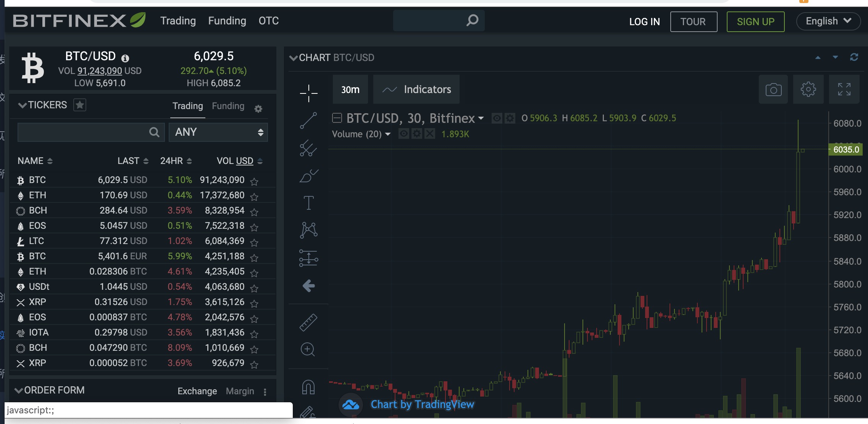Change the 30m chart interval
The image size is (868, 424).
[x=350, y=90]
